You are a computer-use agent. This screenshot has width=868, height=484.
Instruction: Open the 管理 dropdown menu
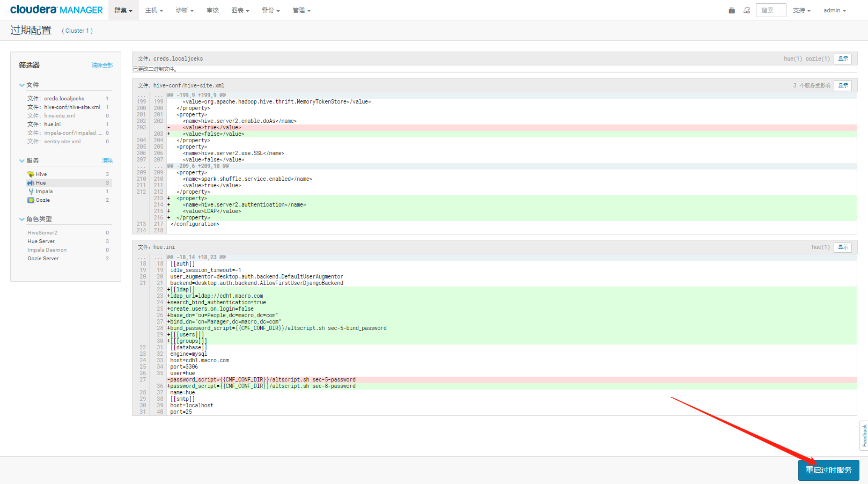click(x=301, y=10)
